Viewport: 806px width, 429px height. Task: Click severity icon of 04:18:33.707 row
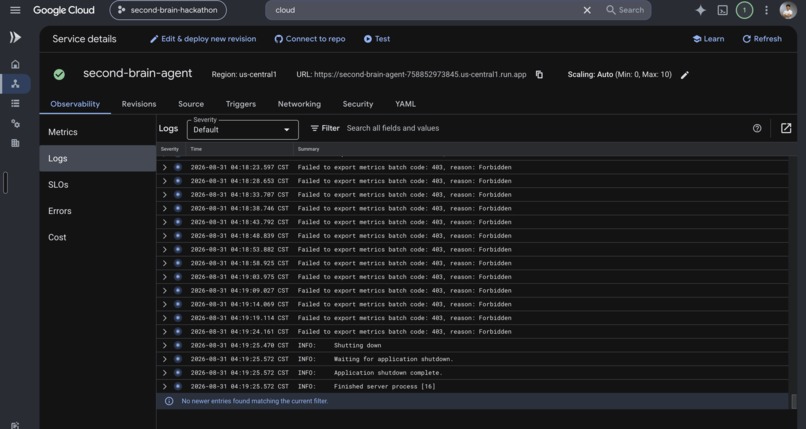click(x=178, y=194)
